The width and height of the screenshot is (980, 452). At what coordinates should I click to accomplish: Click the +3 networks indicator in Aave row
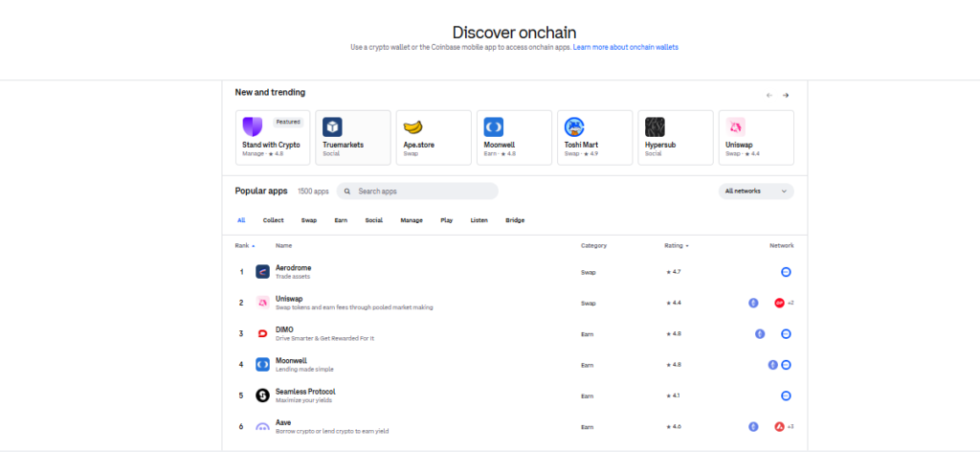click(791, 427)
